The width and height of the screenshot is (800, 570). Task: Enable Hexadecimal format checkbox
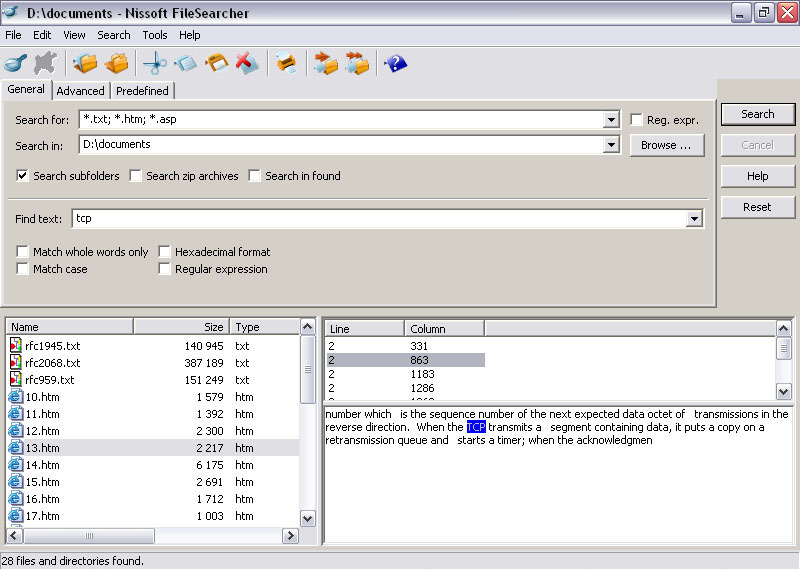(x=164, y=252)
